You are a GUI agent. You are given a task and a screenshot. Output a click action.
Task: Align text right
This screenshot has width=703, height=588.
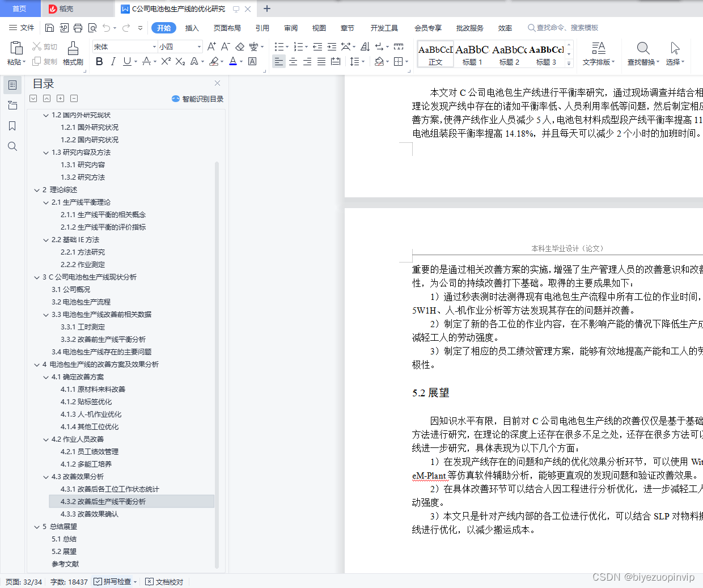(x=307, y=61)
